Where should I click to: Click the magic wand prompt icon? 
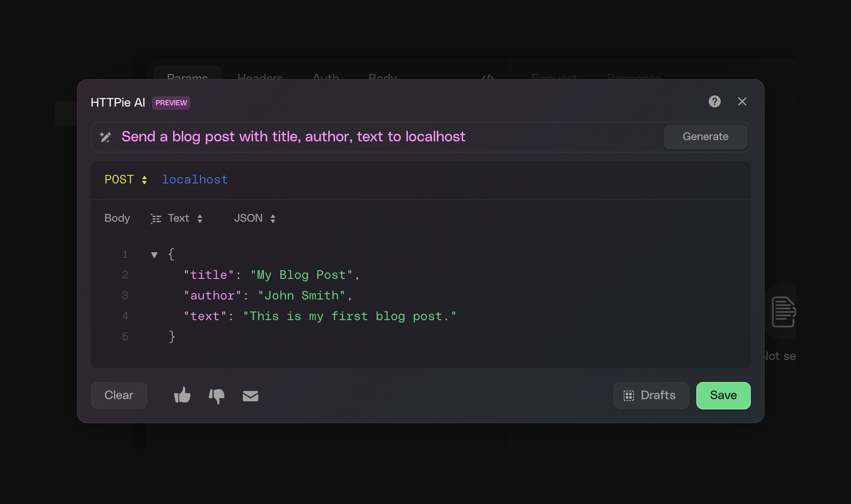click(x=104, y=137)
